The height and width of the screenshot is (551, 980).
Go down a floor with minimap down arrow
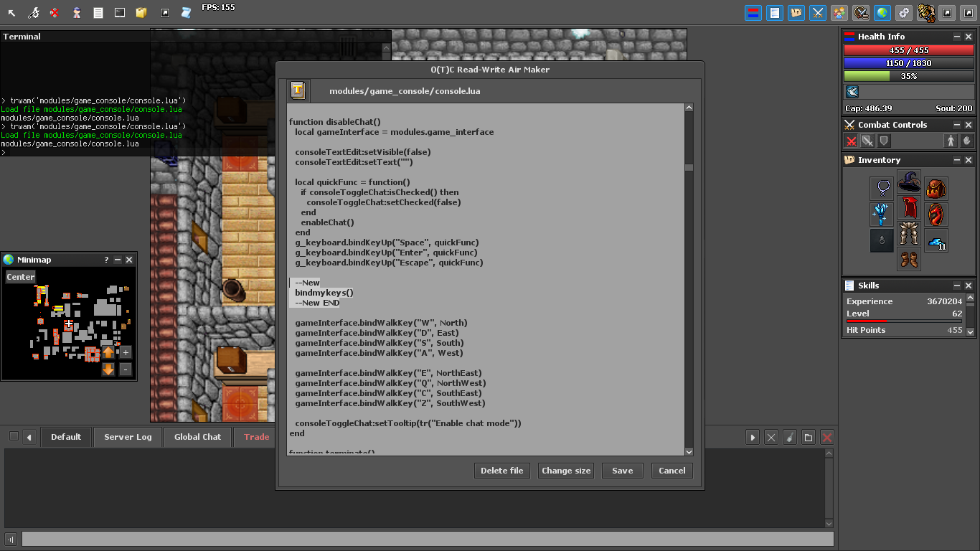pyautogui.click(x=108, y=369)
